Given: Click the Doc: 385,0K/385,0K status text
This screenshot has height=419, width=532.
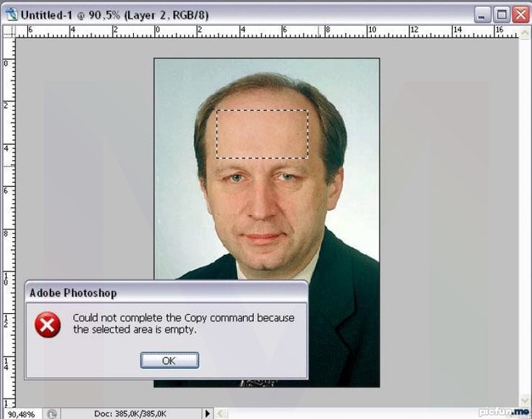Looking at the screenshot, I should pos(130,414).
